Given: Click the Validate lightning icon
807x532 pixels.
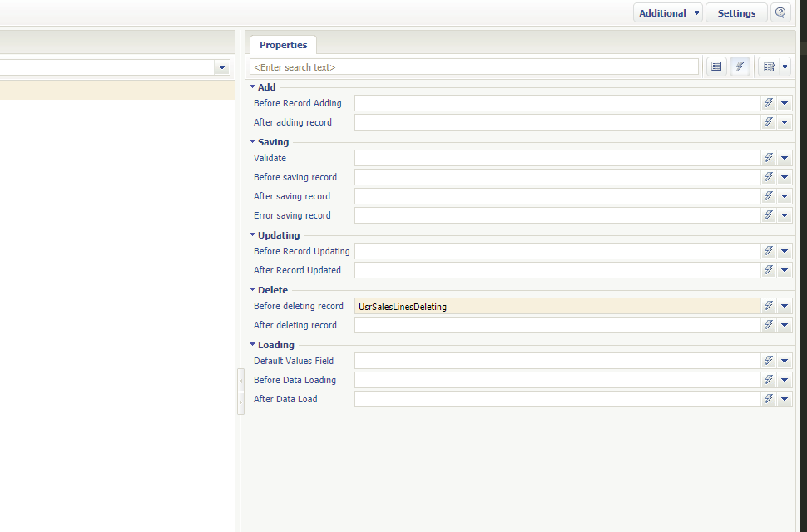Looking at the screenshot, I should [769, 158].
